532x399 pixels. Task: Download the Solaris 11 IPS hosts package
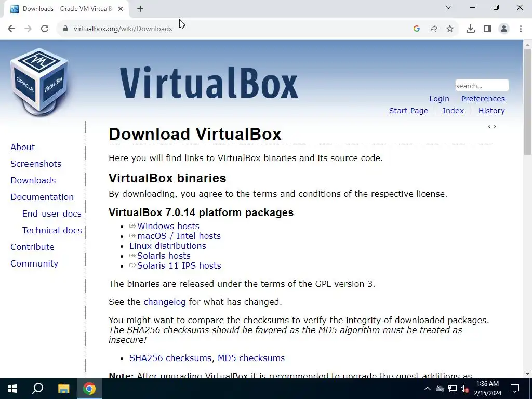(x=179, y=265)
